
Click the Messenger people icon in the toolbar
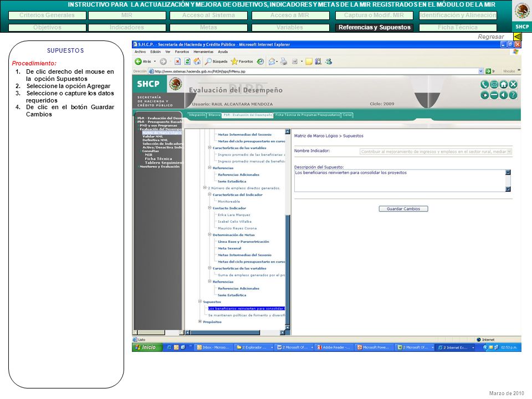(328, 62)
